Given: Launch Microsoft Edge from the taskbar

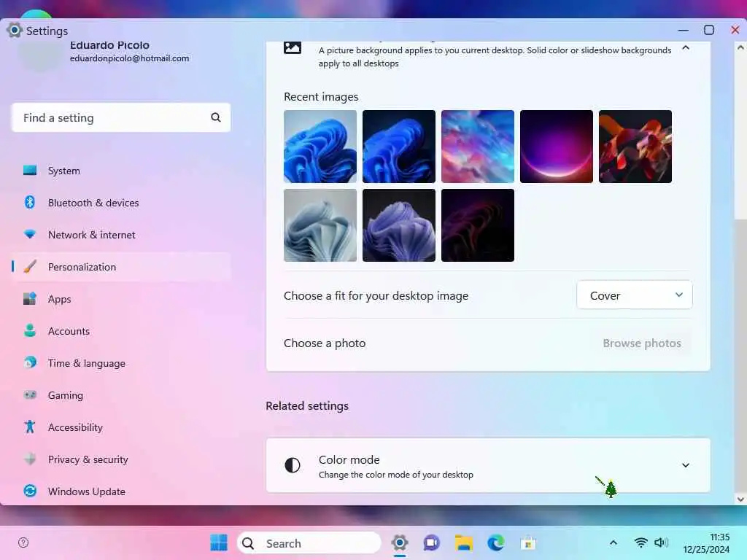Looking at the screenshot, I should (x=495, y=542).
